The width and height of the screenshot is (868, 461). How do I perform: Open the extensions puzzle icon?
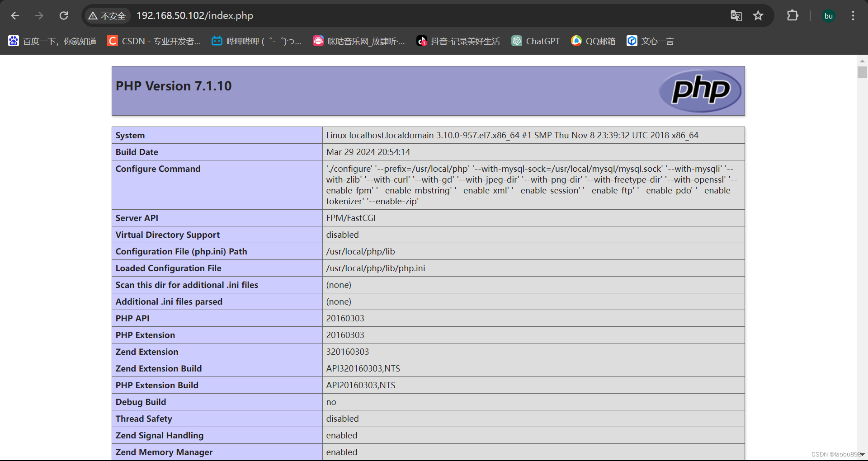coord(793,16)
